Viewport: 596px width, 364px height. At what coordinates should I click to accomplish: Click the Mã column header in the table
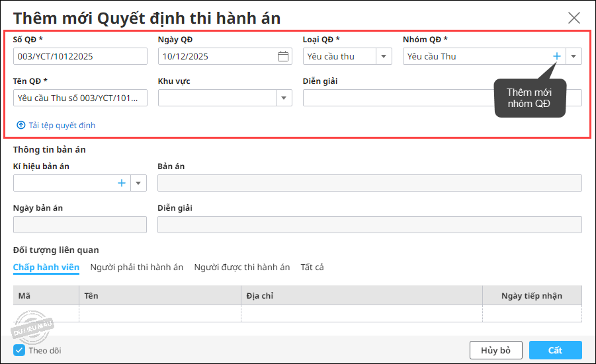46,296
